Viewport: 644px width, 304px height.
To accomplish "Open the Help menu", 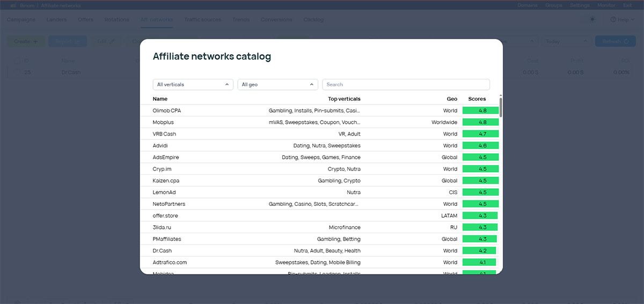I will [x=621, y=20].
